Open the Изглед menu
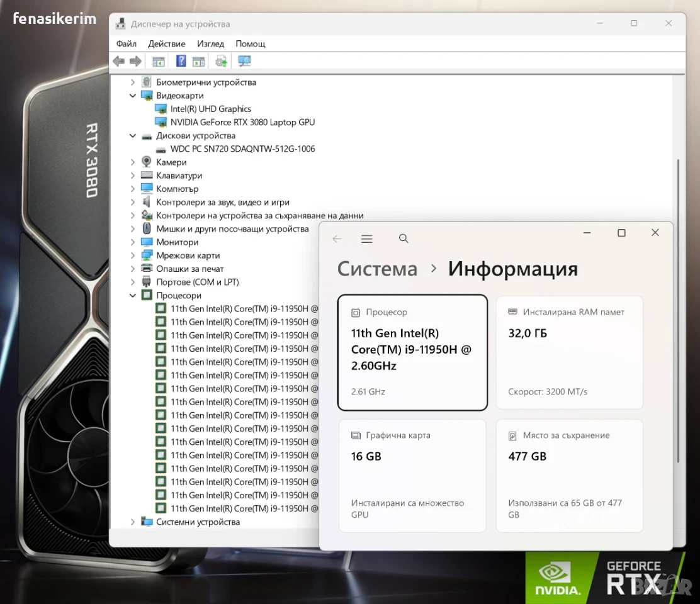Image resolution: width=700 pixels, height=604 pixels. point(210,43)
